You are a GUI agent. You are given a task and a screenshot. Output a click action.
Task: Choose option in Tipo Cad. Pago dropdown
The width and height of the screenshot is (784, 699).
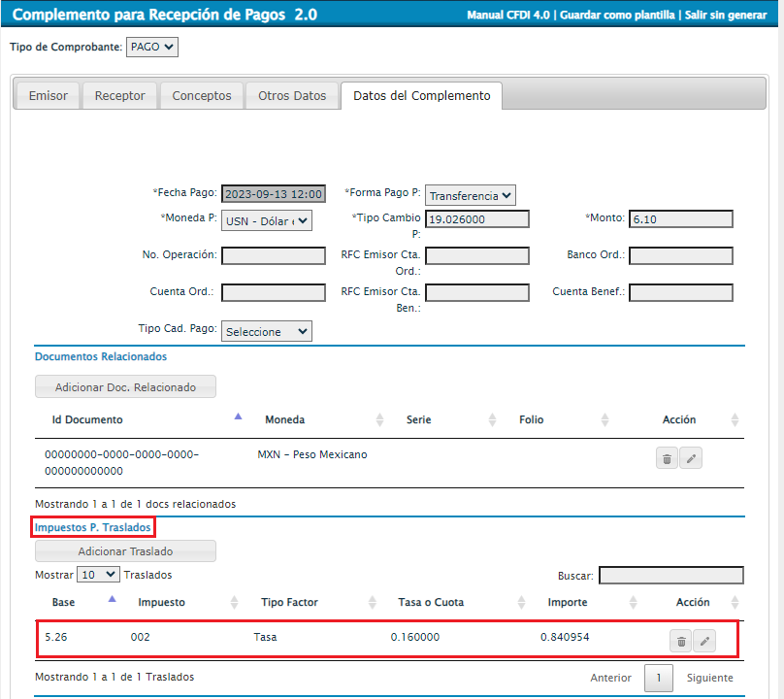[267, 332]
